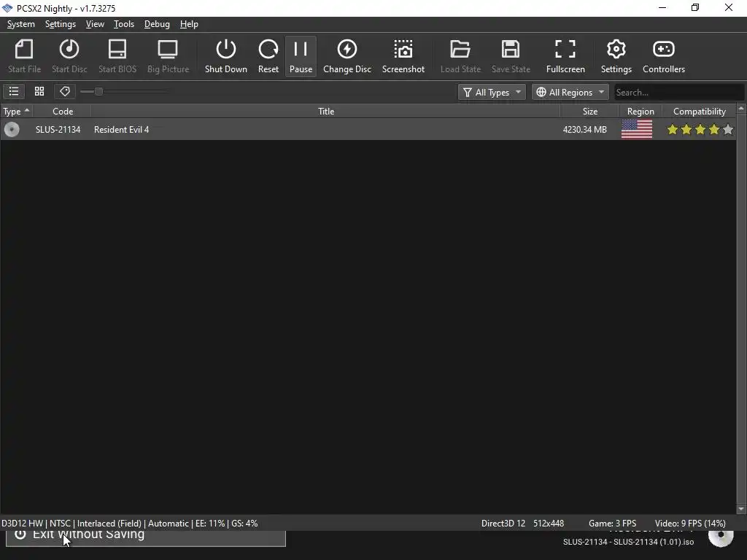
Task: Open the All Types filter dropdown
Action: click(x=492, y=92)
